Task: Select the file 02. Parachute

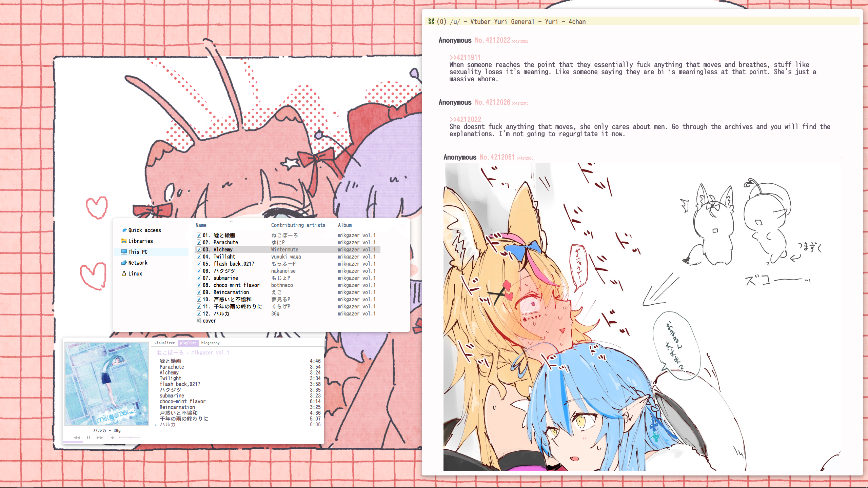Action: click(x=220, y=242)
